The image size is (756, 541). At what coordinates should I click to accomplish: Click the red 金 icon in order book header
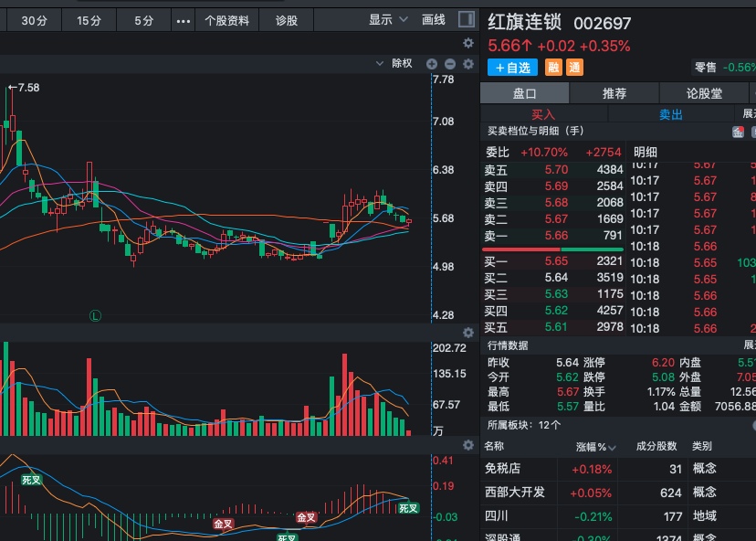pos(738,132)
